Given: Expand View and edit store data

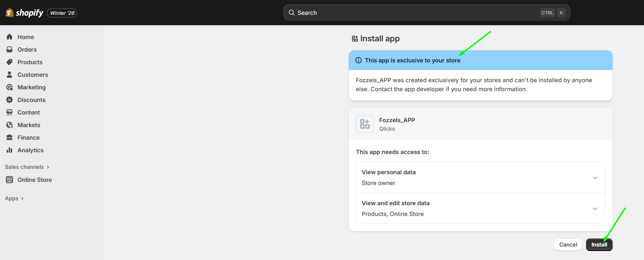Looking at the screenshot, I should pyautogui.click(x=595, y=209).
